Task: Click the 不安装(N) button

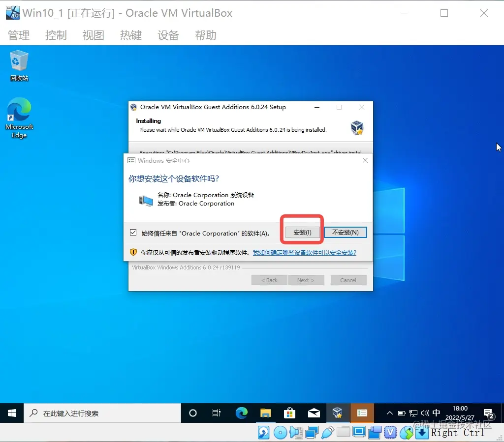Action: [345, 233]
